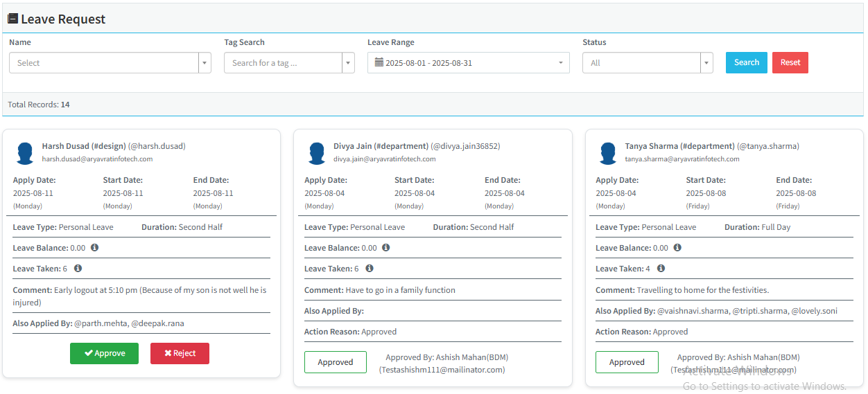Image resolution: width=868 pixels, height=394 pixels.
Task: Click the Total Records: 14 text
Action: 39,105
